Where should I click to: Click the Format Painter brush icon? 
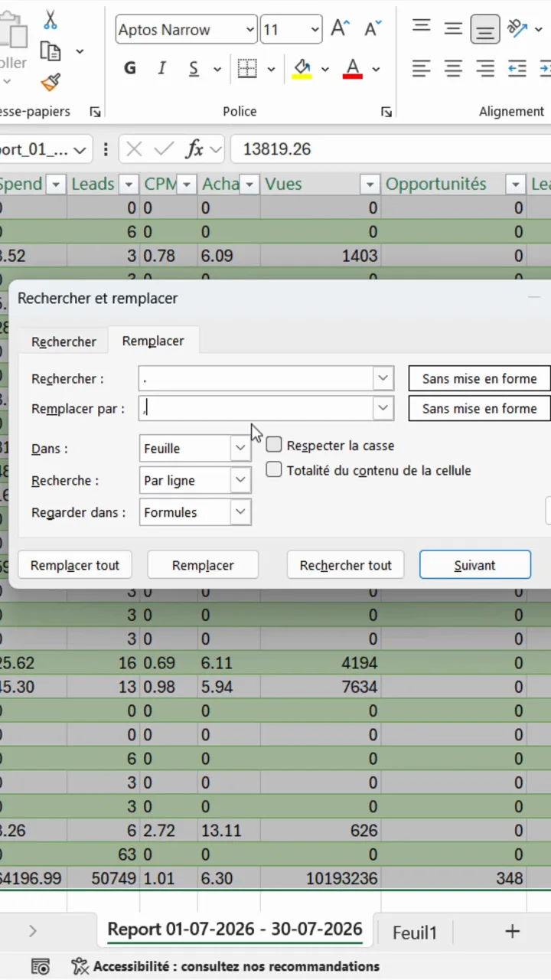51,82
